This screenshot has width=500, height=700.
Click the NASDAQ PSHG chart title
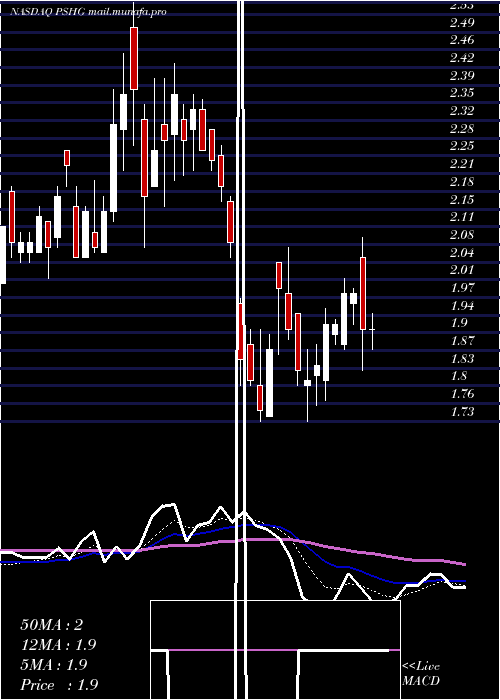88,12
